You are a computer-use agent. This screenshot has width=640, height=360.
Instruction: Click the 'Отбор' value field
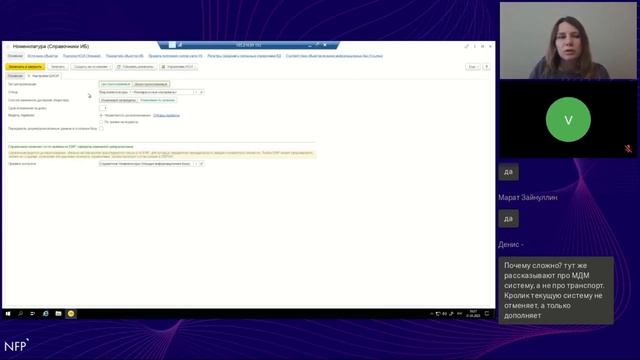pyautogui.click(x=146, y=92)
